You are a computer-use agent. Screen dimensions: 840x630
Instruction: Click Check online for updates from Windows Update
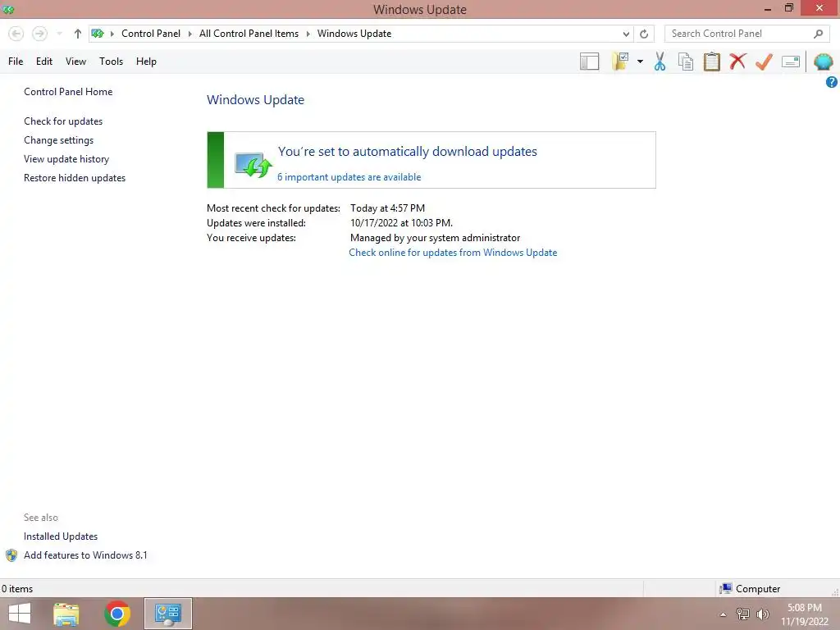point(453,253)
